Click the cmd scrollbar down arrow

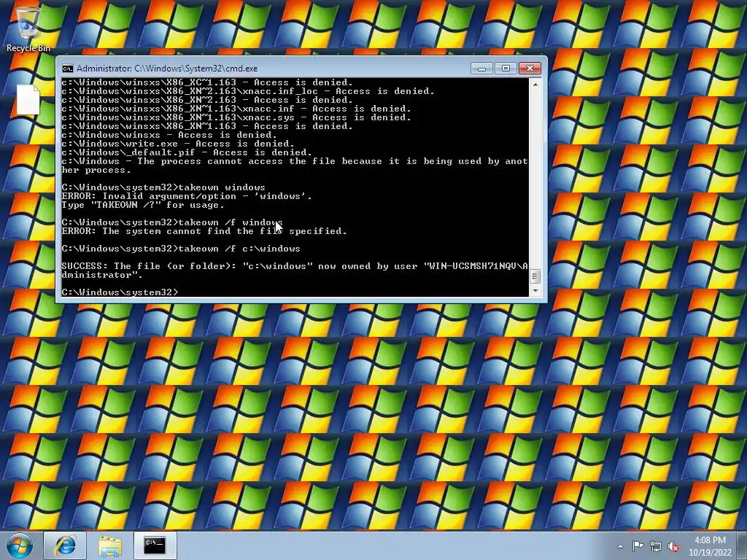535,290
